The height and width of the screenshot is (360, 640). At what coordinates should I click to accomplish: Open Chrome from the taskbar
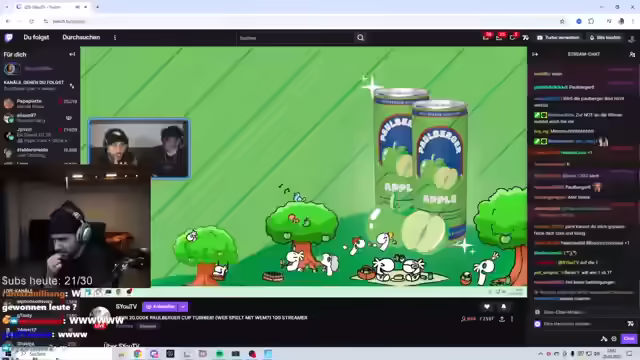[x=138, y=353]
